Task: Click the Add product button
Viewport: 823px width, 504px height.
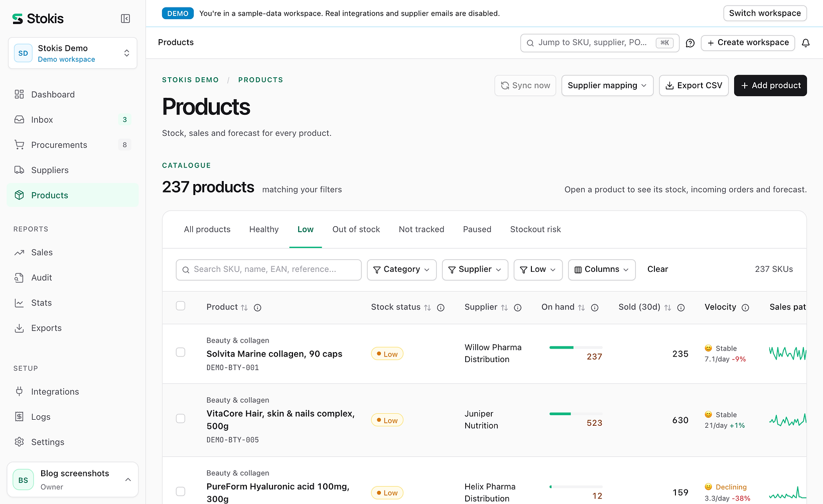Action: [x=770, y=86]
